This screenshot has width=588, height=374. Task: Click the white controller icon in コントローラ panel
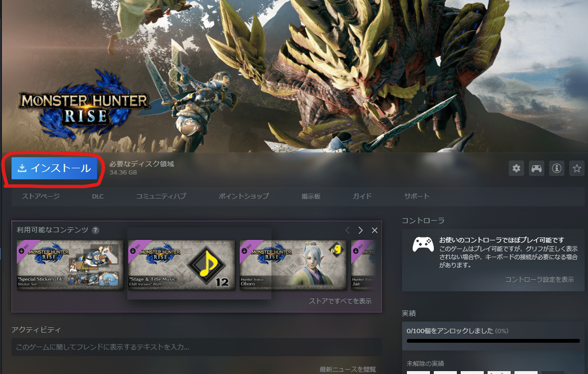pyautogui.click(x=423, y=244)
